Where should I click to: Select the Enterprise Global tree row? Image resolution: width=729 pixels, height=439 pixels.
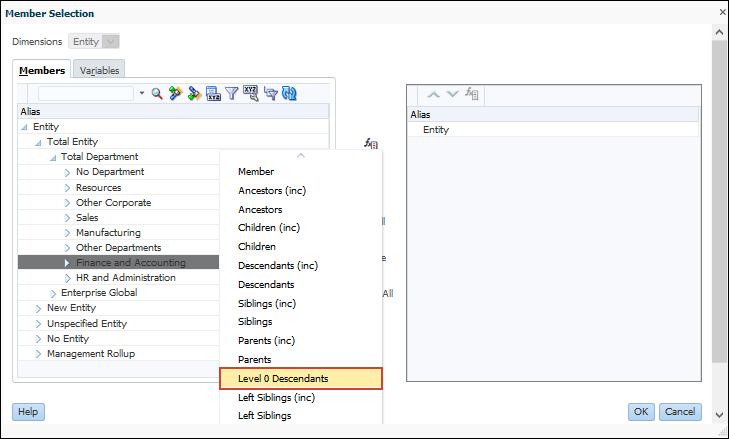point(119,293)
